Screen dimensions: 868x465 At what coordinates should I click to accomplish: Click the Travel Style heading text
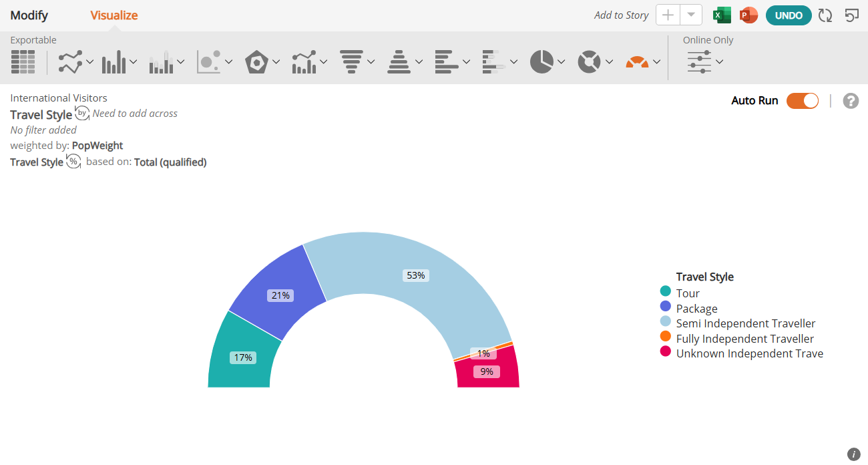click(x=41, y=115)
